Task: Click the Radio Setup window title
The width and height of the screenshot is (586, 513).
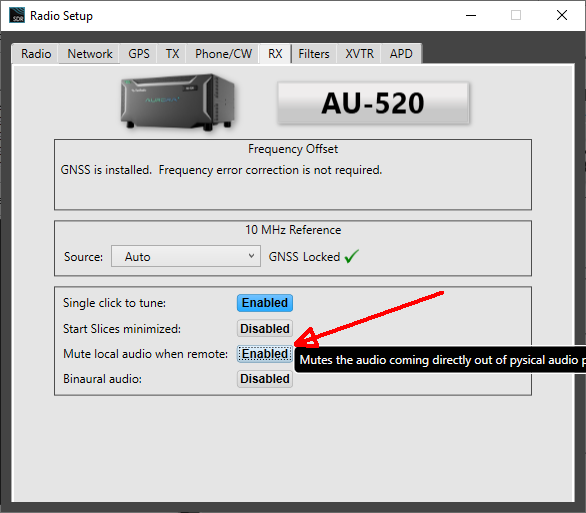Action: [x=61, y=16]
